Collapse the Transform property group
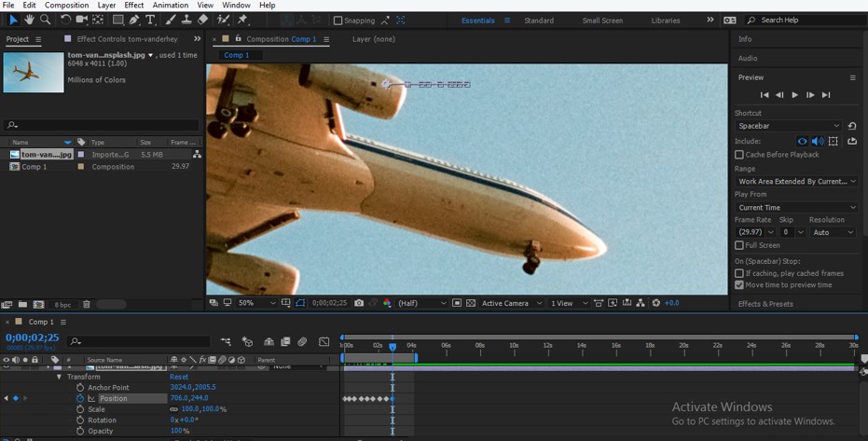The image size is (868, 441). (x=59, y=377)
